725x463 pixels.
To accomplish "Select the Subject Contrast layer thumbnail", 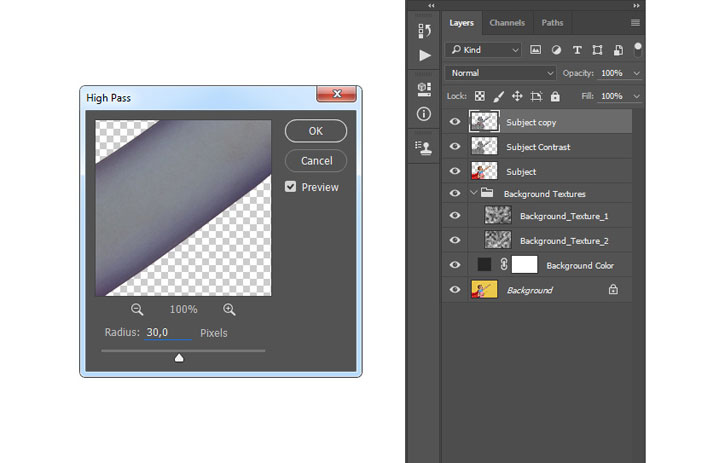I will [484, 146].
